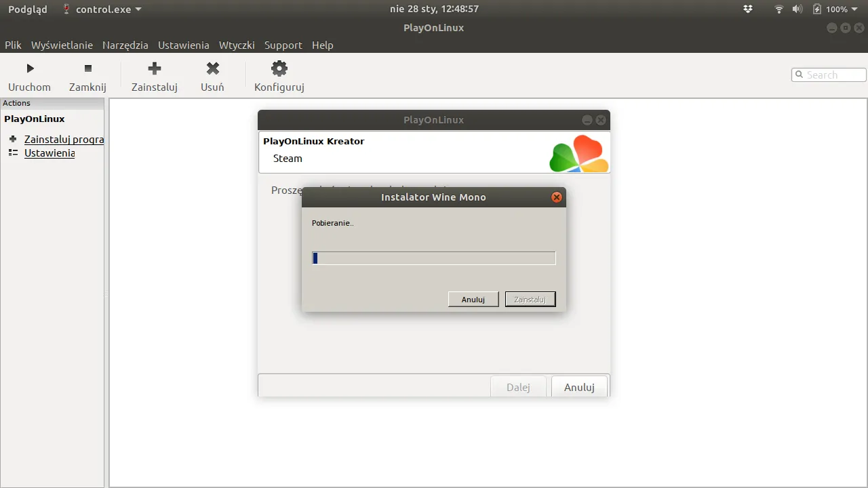Image resolution: width=868 pixels, height=488 pixels.
Task: Click the Dalej button in Kreator
Action: click(518, 387)
